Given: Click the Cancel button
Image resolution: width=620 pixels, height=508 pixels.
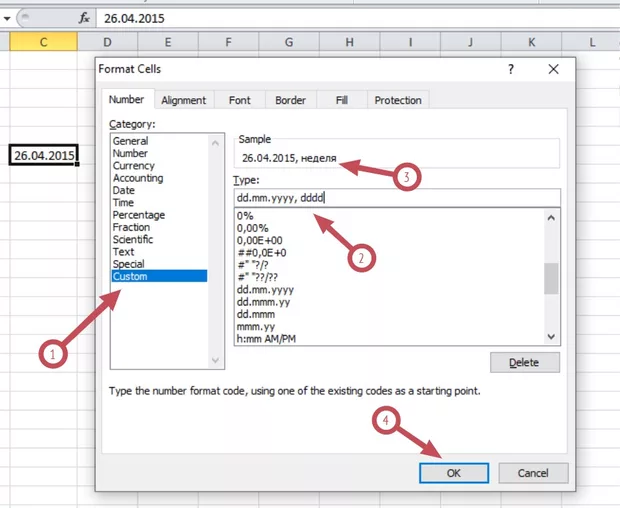Looking at the screenshot, I should (x=533, y=473).
